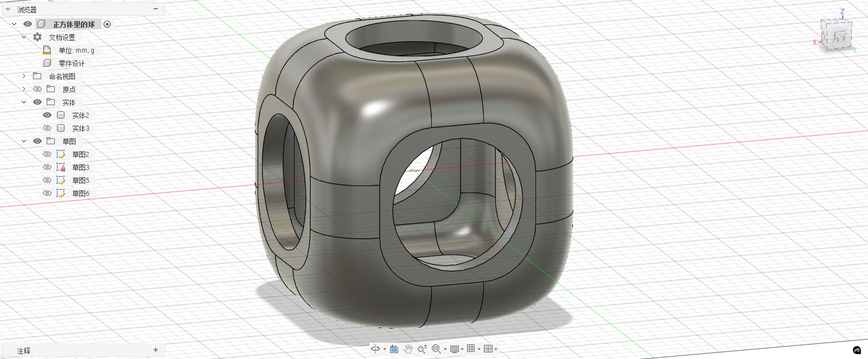Image resolution: width=868 pixels, height=359 pixels.
Task: Click the 原点 folder icon
Action: pyautogui.click(x=50, y=89)
